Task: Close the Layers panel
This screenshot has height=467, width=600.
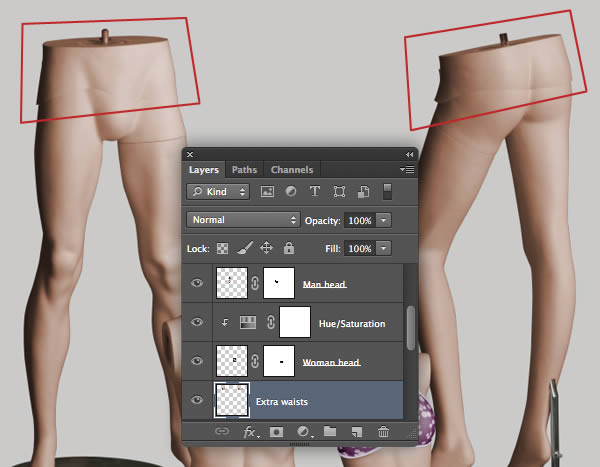Action: pos(190,154)
